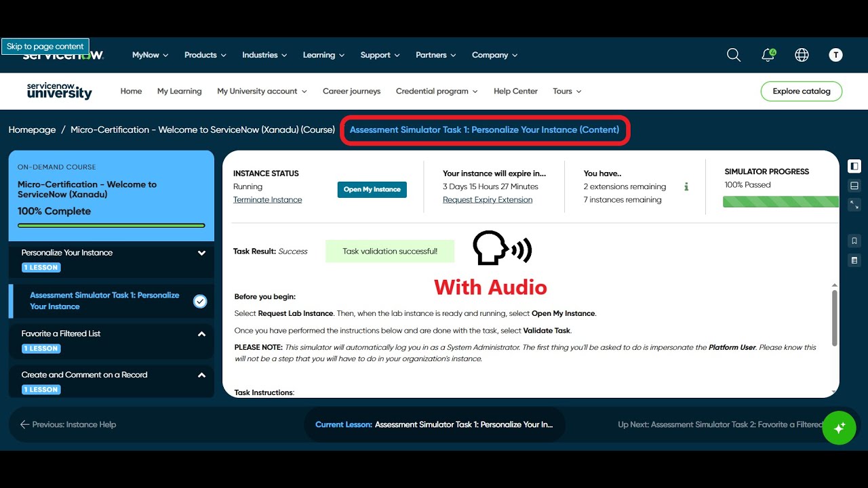This screenshot has width=868, height=488.
Task: Expand Credential program menu
Action: coord(437,91)
